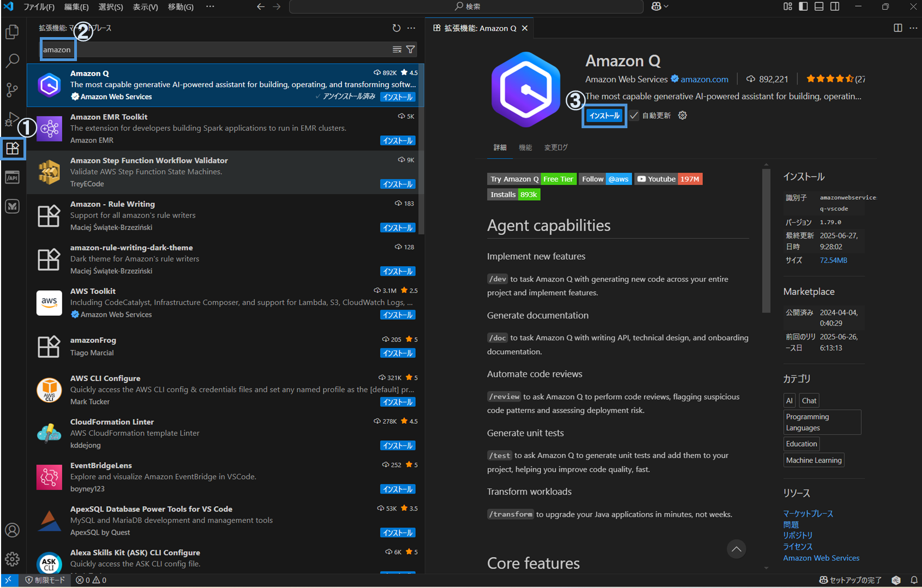Open the extension filter funnel icon
The height and width of the screenshot is (588, 922).
click(411, 50)
